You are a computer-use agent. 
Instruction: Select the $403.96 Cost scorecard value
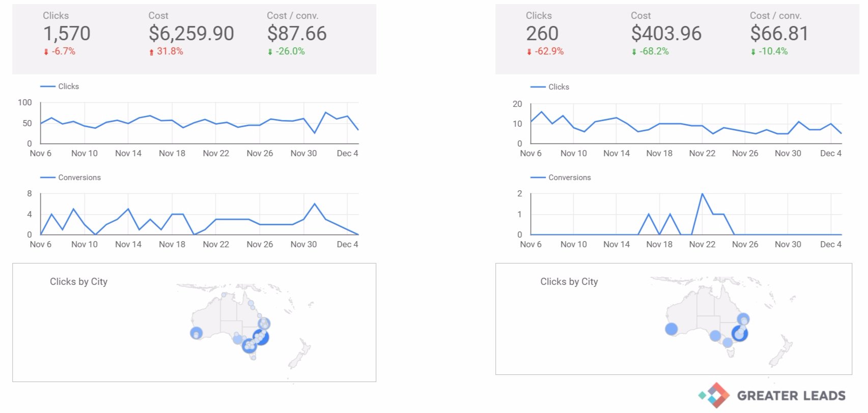click(666, 34)
